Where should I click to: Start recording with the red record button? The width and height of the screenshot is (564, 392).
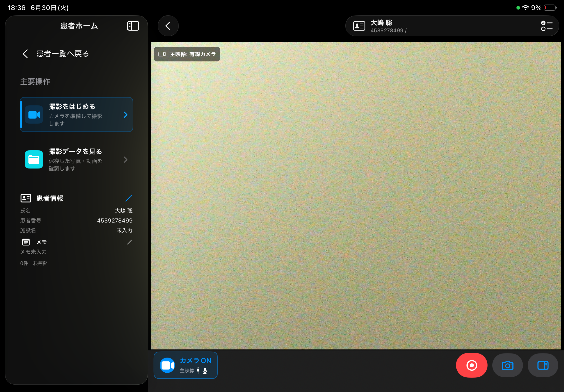click(472, 365)
